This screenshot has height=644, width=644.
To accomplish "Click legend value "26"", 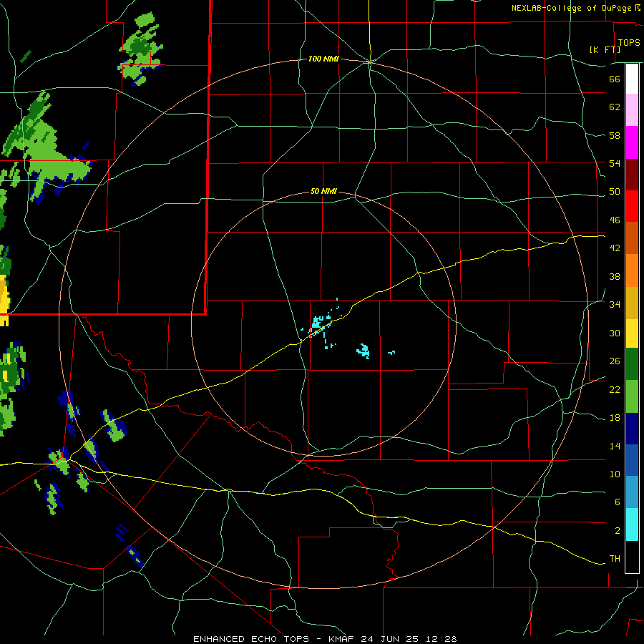I will pos(615,361).
